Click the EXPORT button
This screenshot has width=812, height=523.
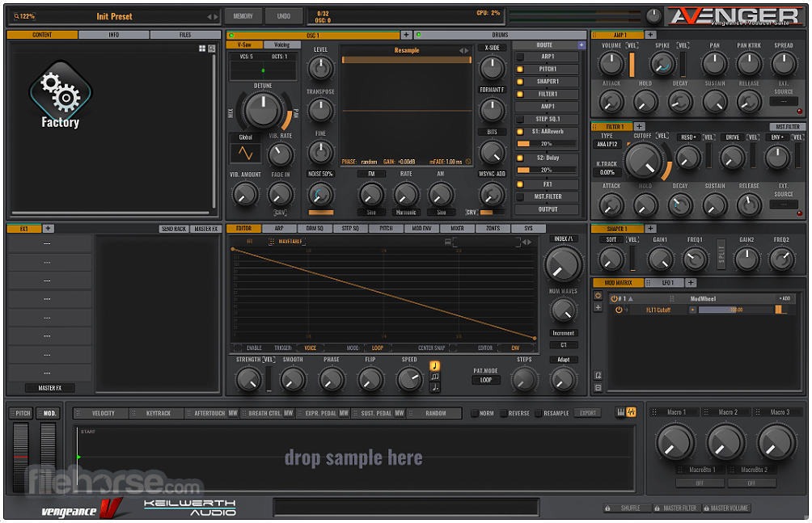coord(588,413)
